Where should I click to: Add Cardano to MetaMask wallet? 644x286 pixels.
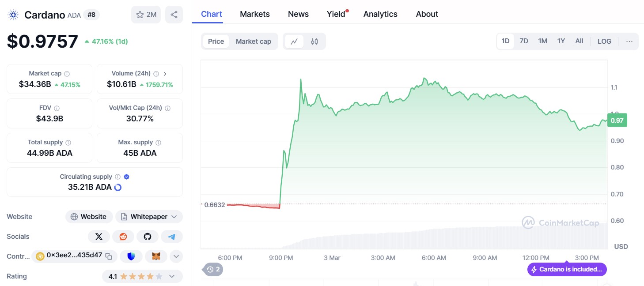point(156,256)
